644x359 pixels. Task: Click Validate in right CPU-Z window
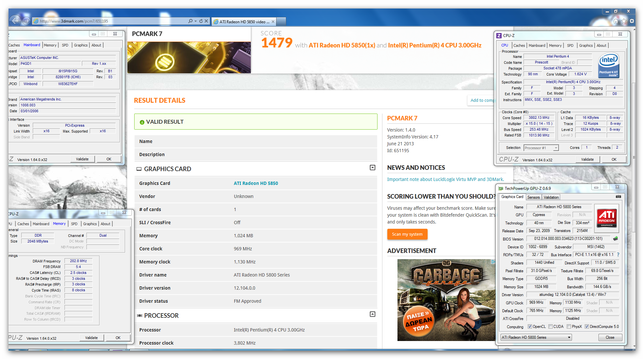(587, 159)
